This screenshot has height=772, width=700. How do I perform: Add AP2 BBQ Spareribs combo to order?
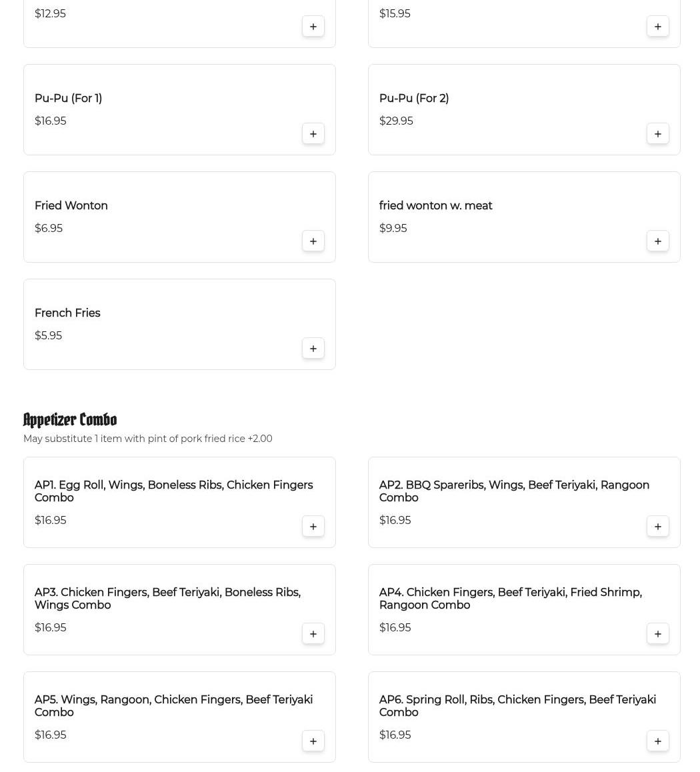(x=658, y=526)
